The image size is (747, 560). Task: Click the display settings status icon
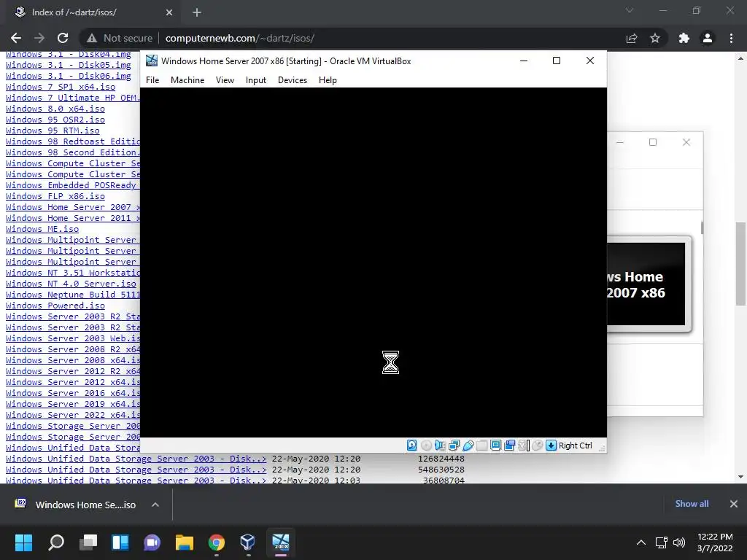tap(495, 446)
